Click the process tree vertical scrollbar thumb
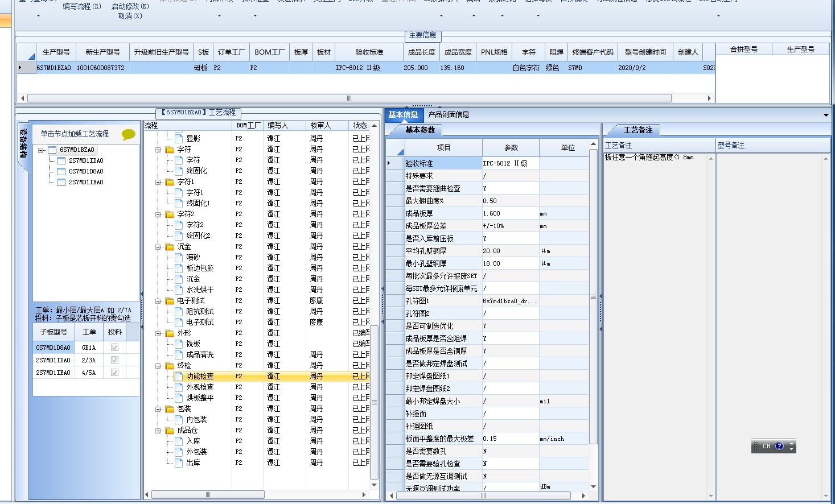 point(374,402)
